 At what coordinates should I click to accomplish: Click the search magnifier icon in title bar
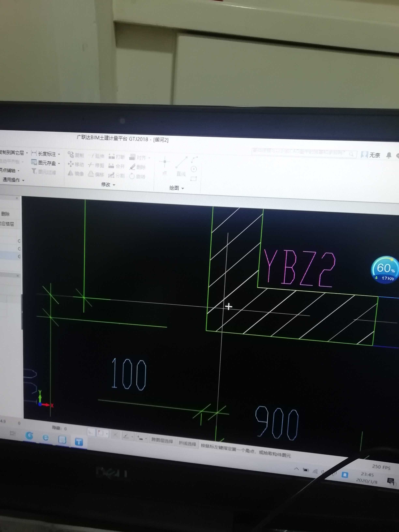coord(351,154)
